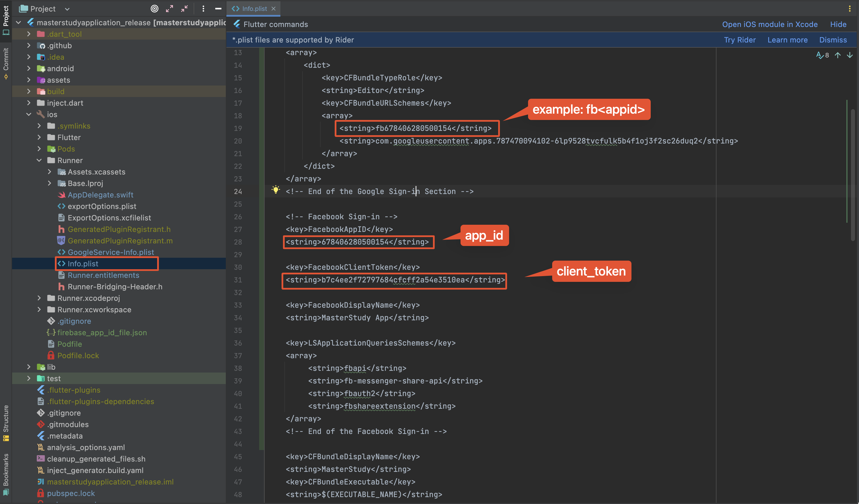
Task: Select GoogleService-Info.plist in project tree
Action: click(x=110, y=252)
